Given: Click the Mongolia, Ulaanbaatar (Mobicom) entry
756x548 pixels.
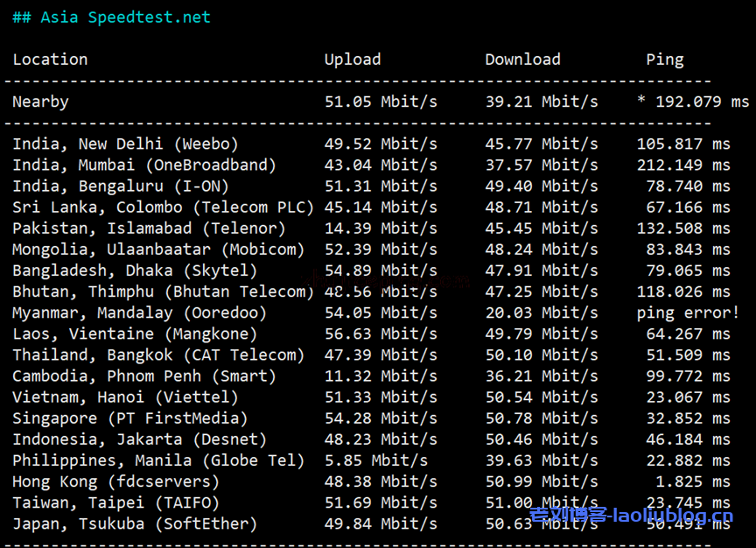Looking at the screenshot, I should tap(158, 249).
